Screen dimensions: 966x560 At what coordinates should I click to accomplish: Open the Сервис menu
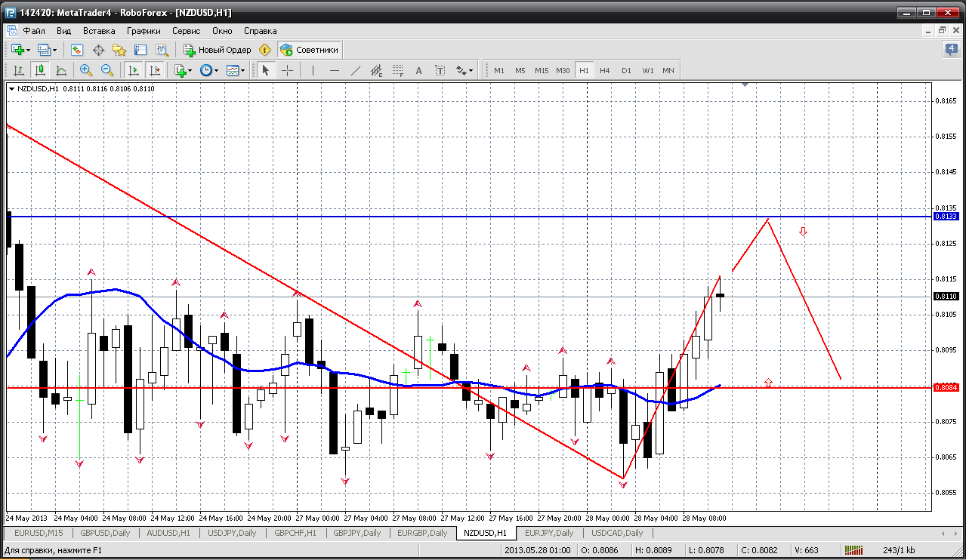coord(186,31)
